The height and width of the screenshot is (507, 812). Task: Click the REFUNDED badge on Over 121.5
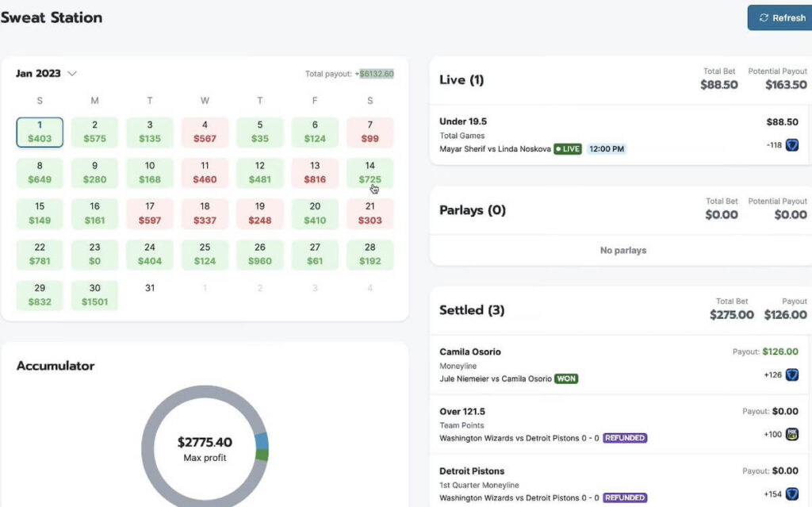(x=624, y=438)
